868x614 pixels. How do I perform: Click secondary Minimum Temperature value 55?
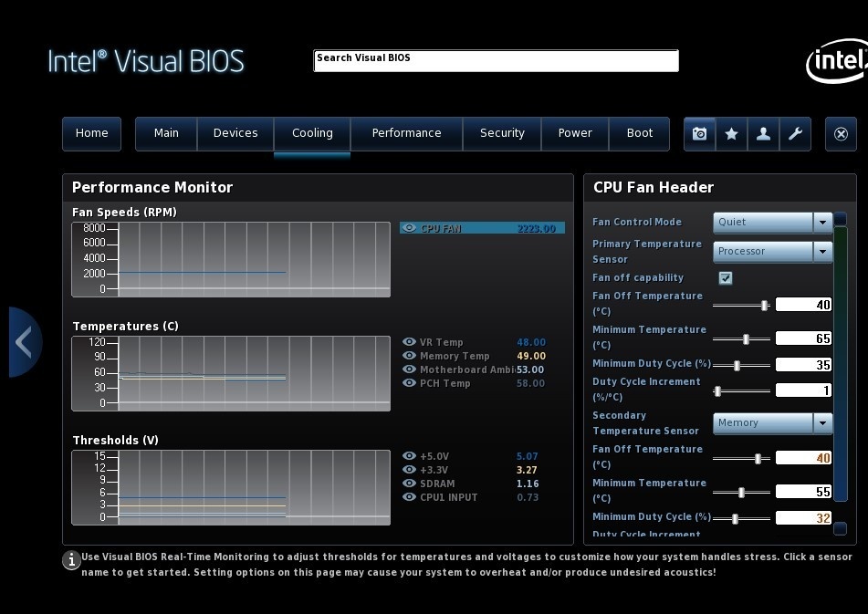tap(804, 492)
